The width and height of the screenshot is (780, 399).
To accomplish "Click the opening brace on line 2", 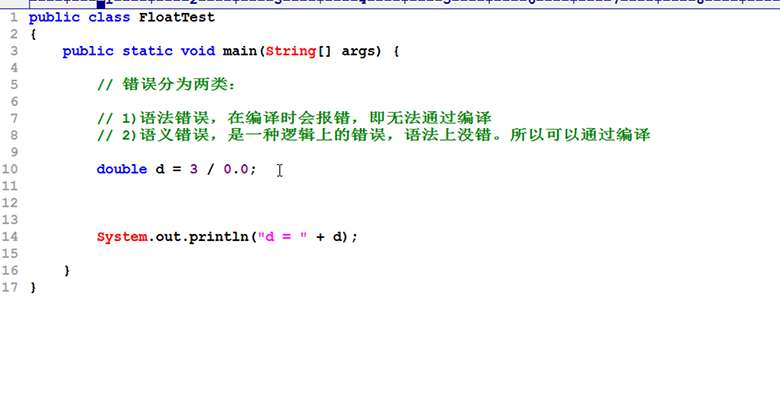I will point(33,34).
